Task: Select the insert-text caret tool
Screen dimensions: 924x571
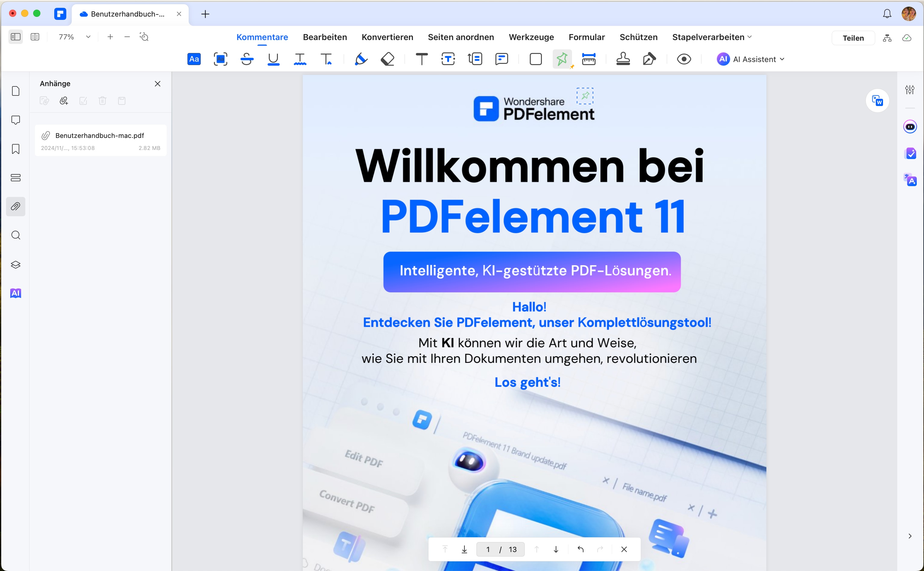Action: point(326,59)
